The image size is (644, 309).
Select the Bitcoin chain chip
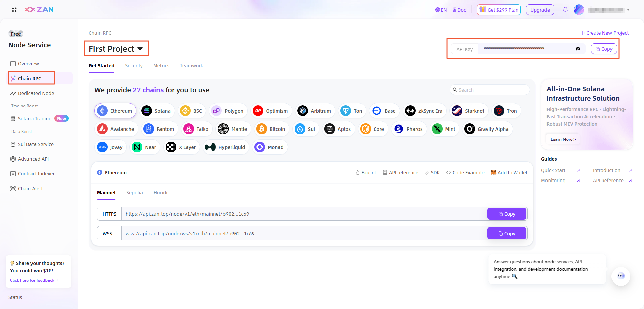(271, 129)
